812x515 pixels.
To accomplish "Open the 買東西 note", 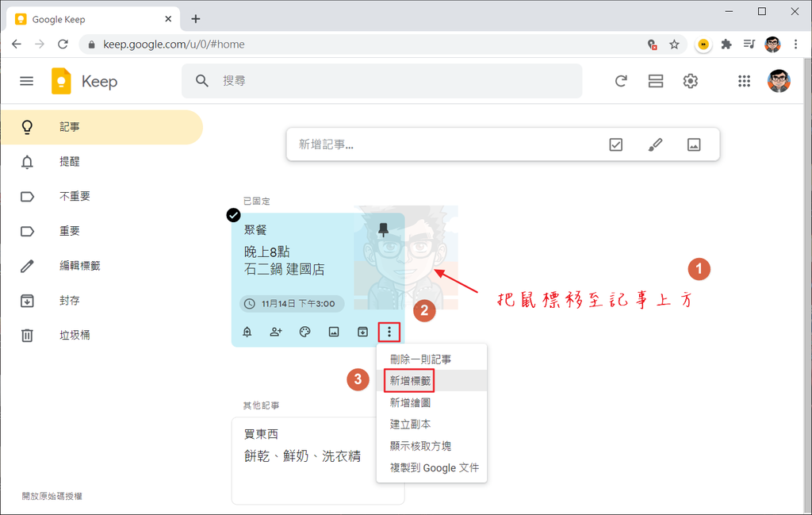I will (x=318, y=460).
